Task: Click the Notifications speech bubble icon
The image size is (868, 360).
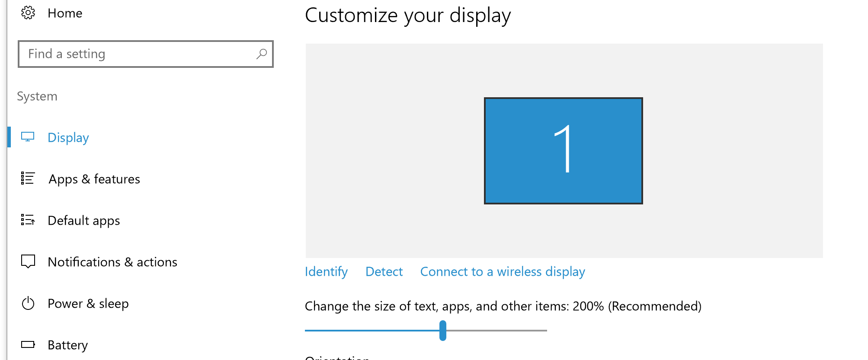Action: (x=28, y=261)
